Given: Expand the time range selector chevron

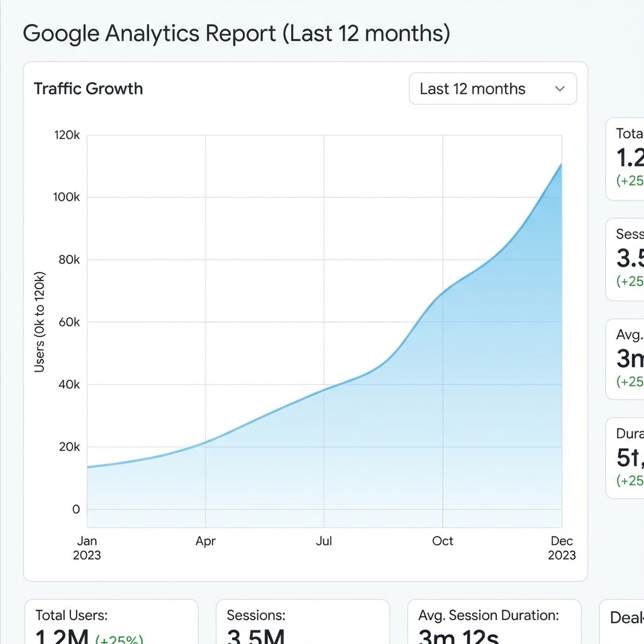Looking at the screenshot, I should pos(559,89).
